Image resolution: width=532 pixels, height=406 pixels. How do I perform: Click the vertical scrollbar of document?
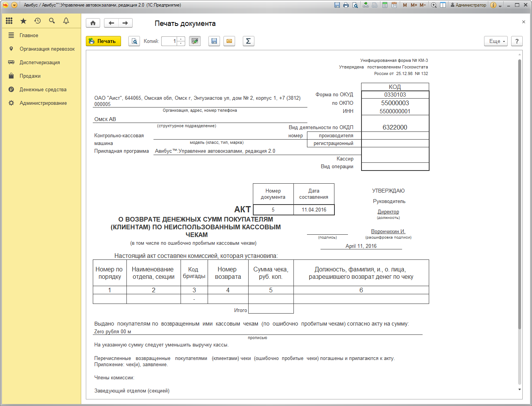click(520, 193)
